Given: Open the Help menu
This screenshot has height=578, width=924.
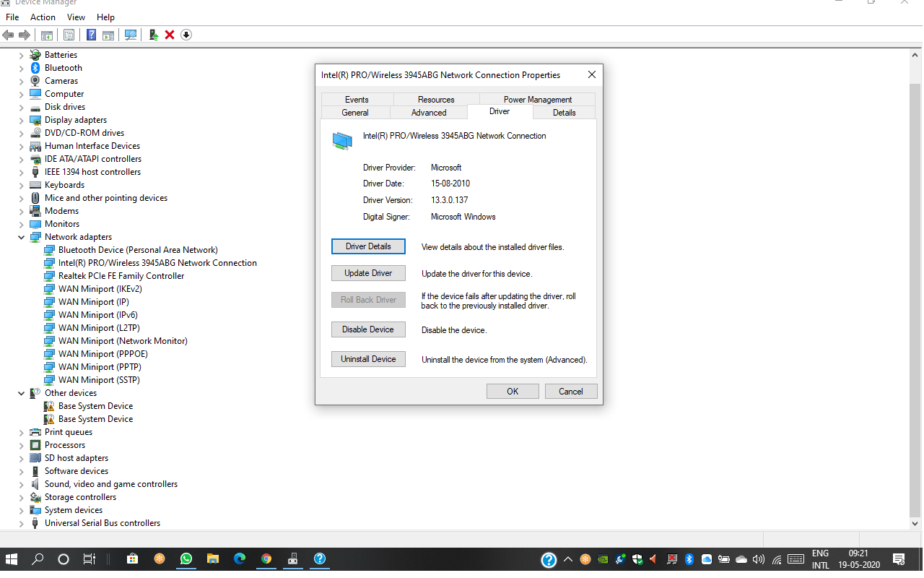Looking at the screenshot, I should click(x=105, y=17).
